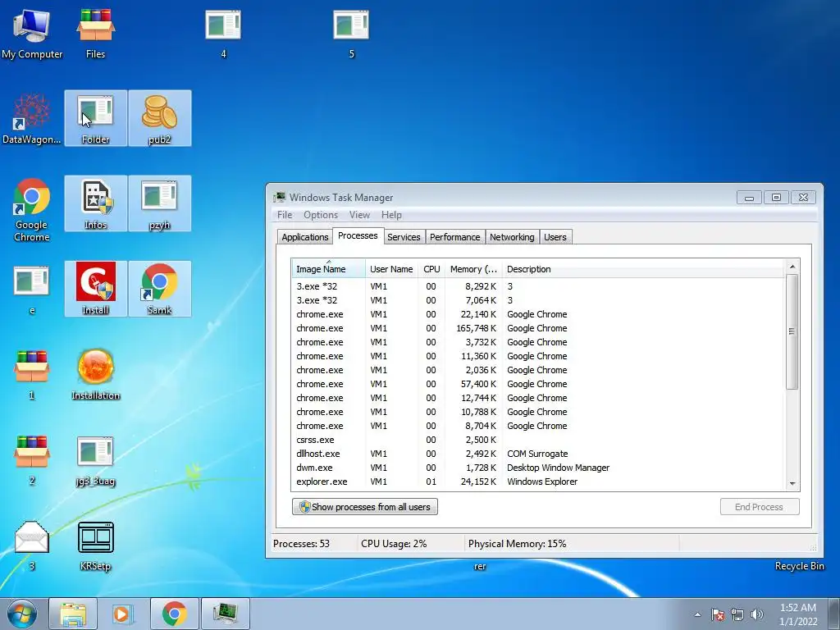Select the Recycle Bin desktop label
840x630 pixels.
click(799, 566)
